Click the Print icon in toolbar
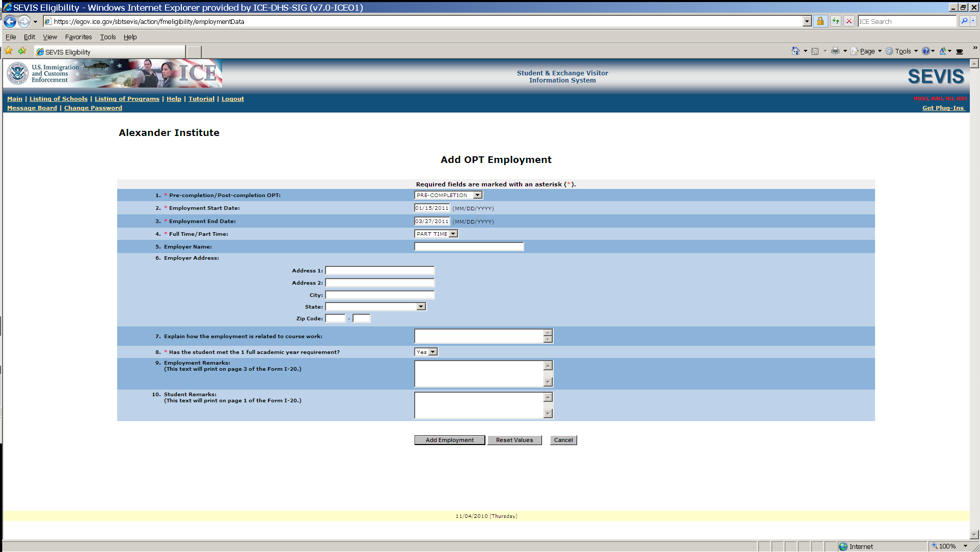Image resolution: width=980 pixels, height=552 pixels. pyautogui.click(x=835, y=51)
